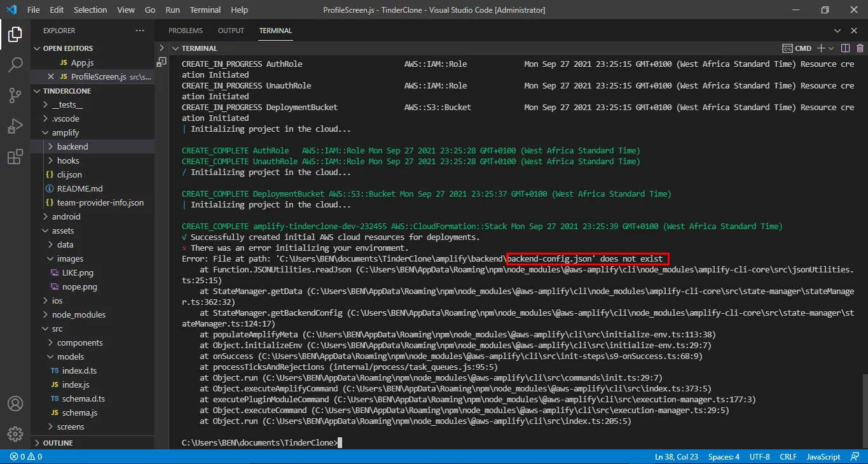Change encoding via UTF-8 status item
This screenshot has height=464, width=868.
pyautogui.click(x=759, y=456)
